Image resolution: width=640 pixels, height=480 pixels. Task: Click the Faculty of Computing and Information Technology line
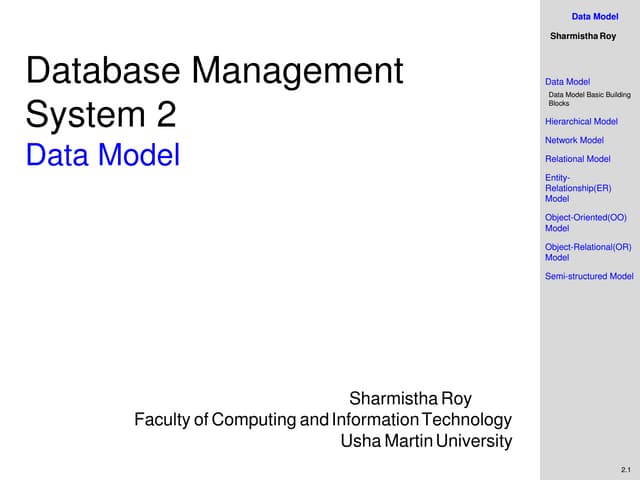point(322,420)
